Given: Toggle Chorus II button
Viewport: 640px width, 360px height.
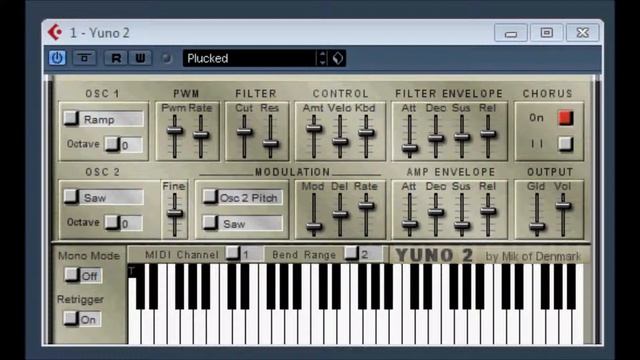Looking at the screenshot, I should [x=566, y=144].
